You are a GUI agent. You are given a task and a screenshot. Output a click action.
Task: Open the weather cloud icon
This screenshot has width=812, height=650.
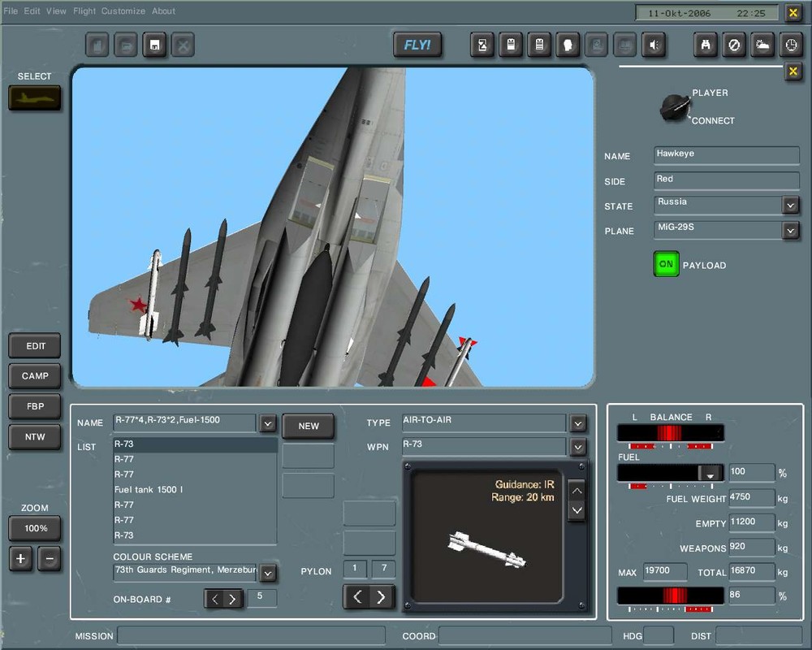click(762, 45)
